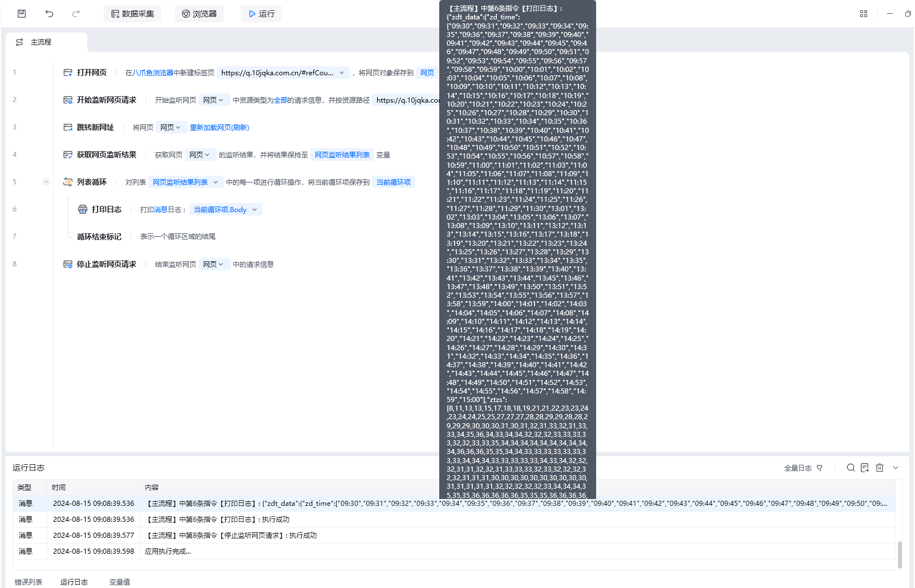The image size is (915, 588).
Task: Redo the last action
Action: tap(76, 14)
